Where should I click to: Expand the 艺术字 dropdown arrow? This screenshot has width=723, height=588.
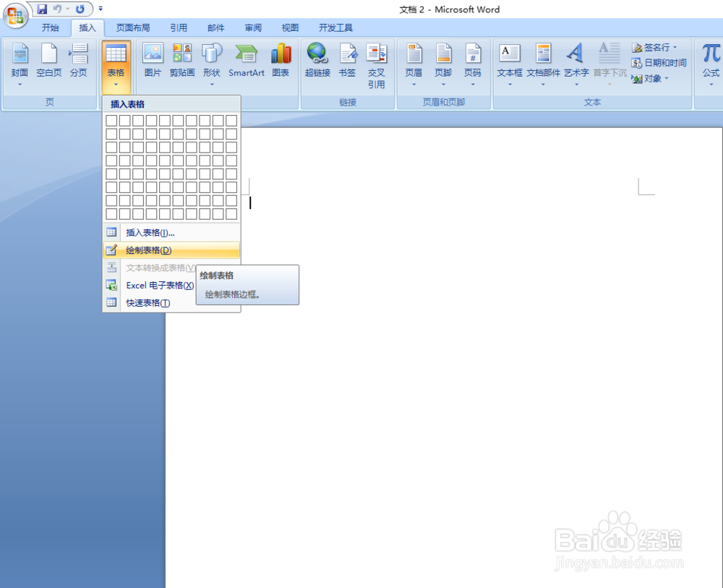coord(576,85)
